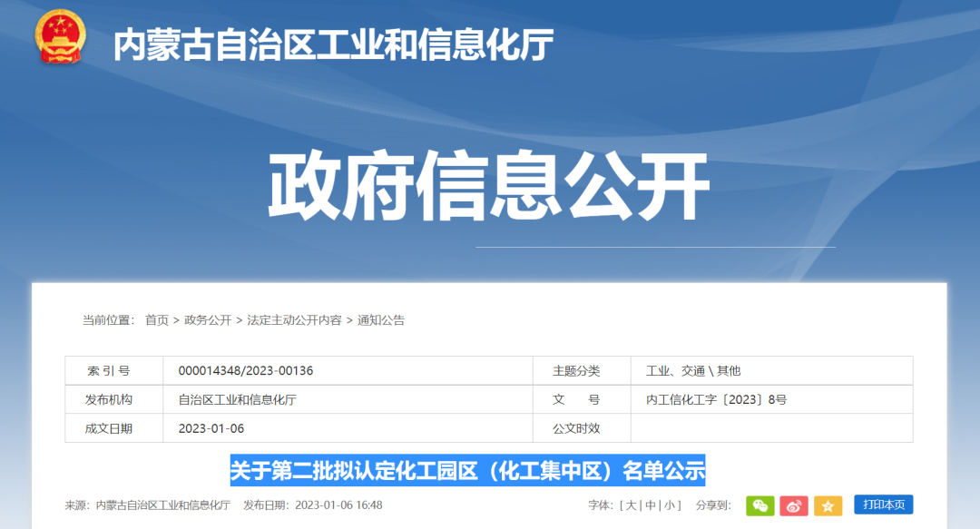Click the highlighted article title 关于第二批拟认定化工园区名单公示
The height and width of the screenshot is (529, 980).
467,470
